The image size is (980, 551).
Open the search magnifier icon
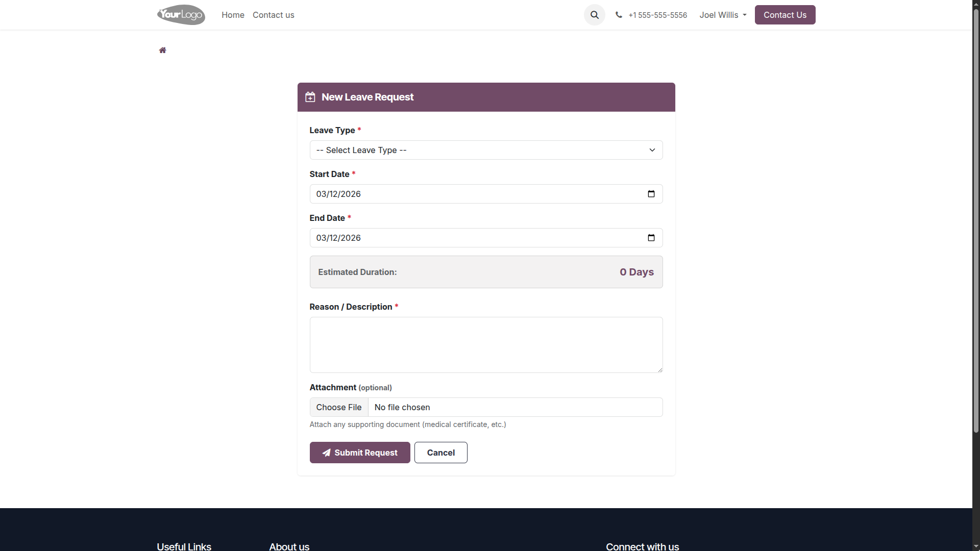[x=595, y=15]
